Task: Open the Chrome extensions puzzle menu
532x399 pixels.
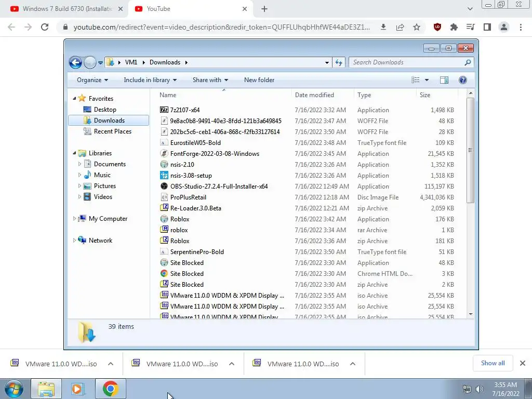Action: pyautogui.click(x=454, y=27)
